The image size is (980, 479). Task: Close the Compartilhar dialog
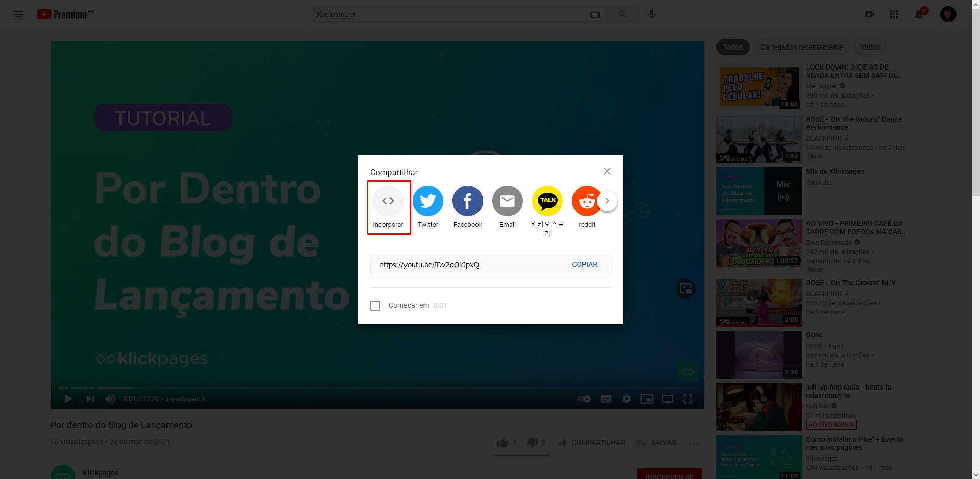click(x=607, y=171)
